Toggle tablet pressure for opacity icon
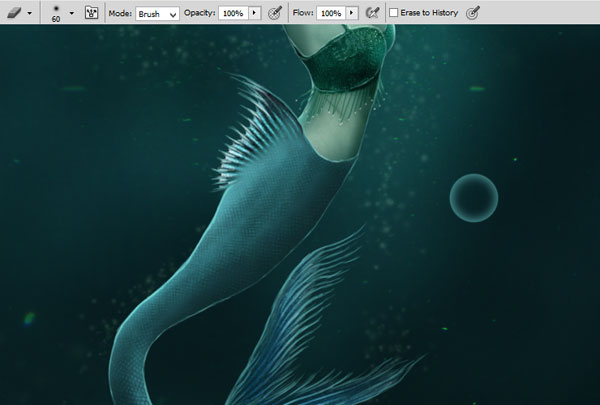600x405 pixels. [x=275, y=13]
